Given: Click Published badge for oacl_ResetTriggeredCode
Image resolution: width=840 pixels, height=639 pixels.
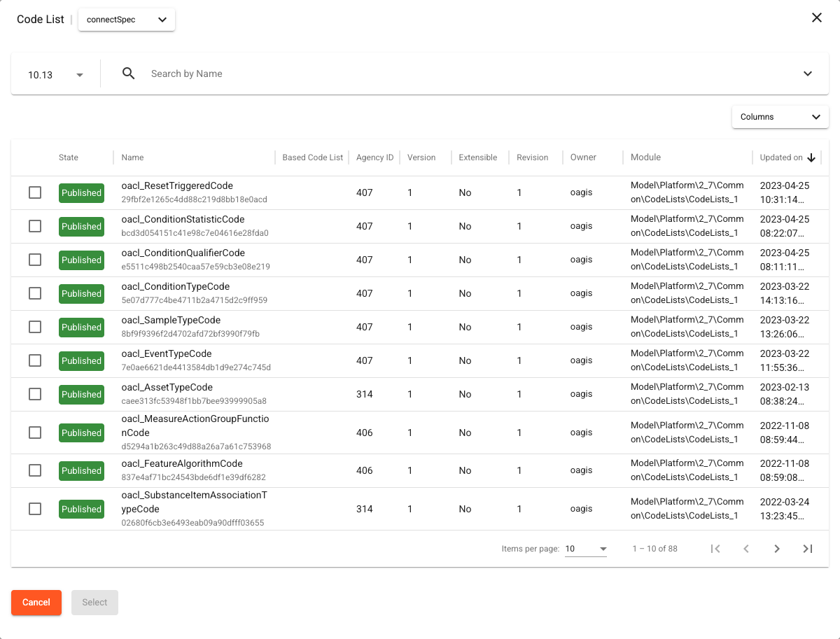Looking at the screenshot, I should (81, 192).
